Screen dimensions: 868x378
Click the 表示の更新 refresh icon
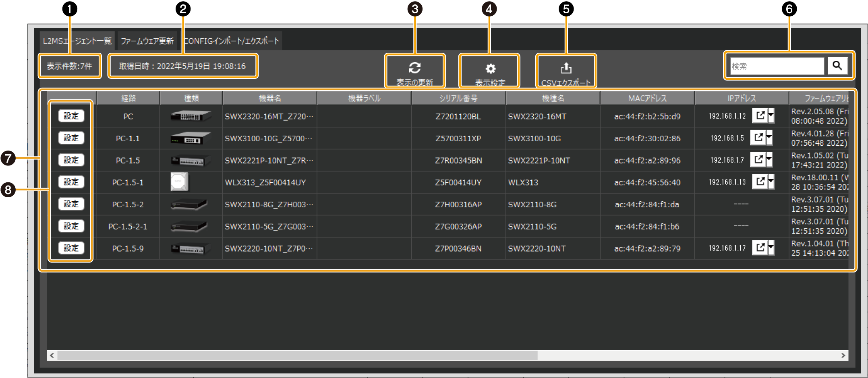[x=414, y=68]
